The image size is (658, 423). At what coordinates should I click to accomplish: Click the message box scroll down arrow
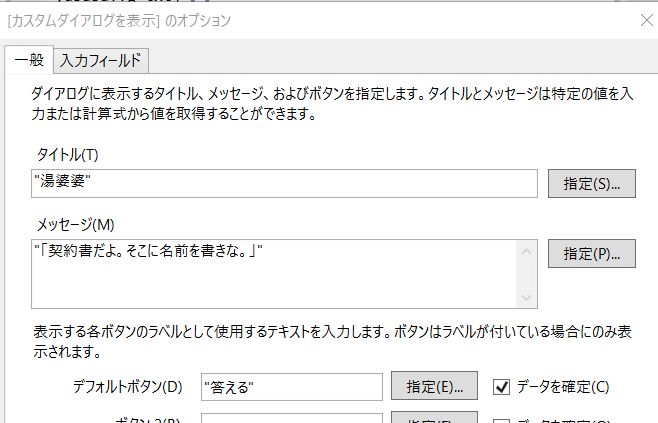pyautogui.click(x=527, y=297)
